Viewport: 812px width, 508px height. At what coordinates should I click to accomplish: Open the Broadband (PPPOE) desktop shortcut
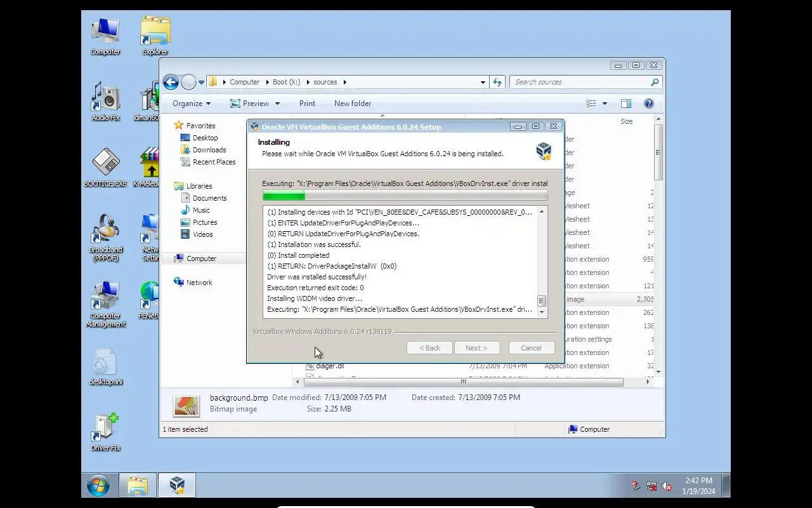click(x=105, y=237)
